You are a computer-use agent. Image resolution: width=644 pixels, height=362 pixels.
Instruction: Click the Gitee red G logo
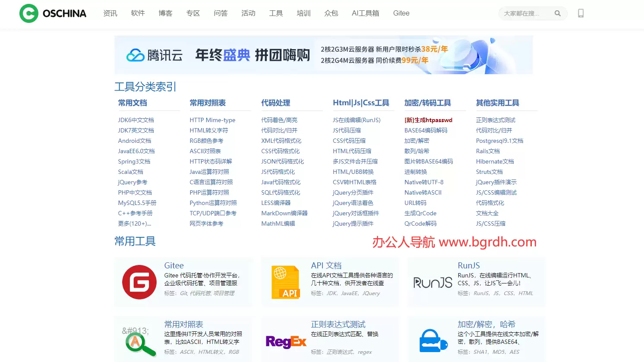click(139, 282)
